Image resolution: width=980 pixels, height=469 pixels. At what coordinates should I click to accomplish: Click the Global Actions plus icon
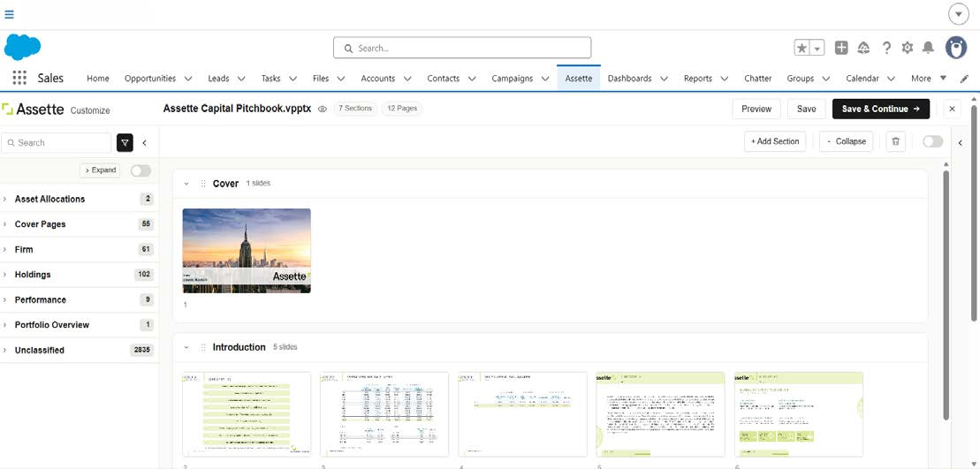tap(842, 48)
